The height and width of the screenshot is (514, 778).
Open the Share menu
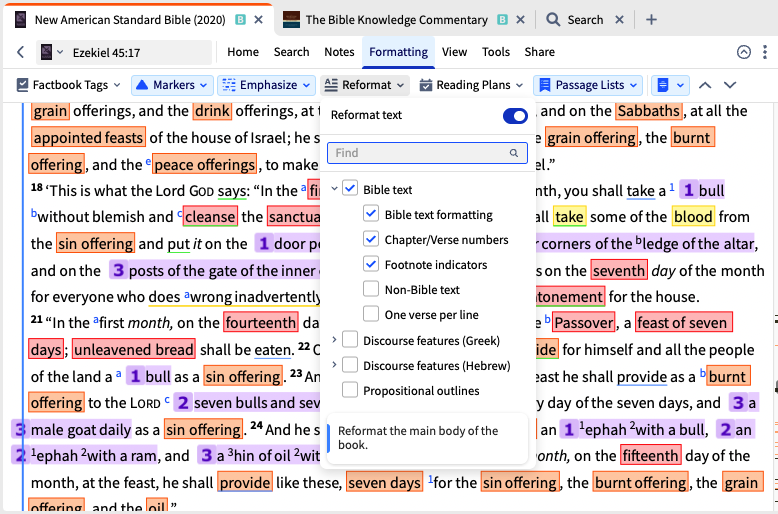coord(539,52)
